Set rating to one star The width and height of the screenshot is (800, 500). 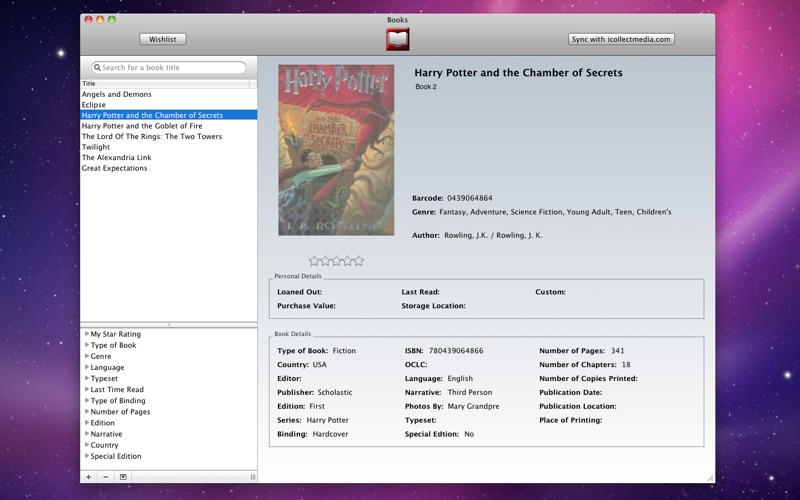[314, 261]
